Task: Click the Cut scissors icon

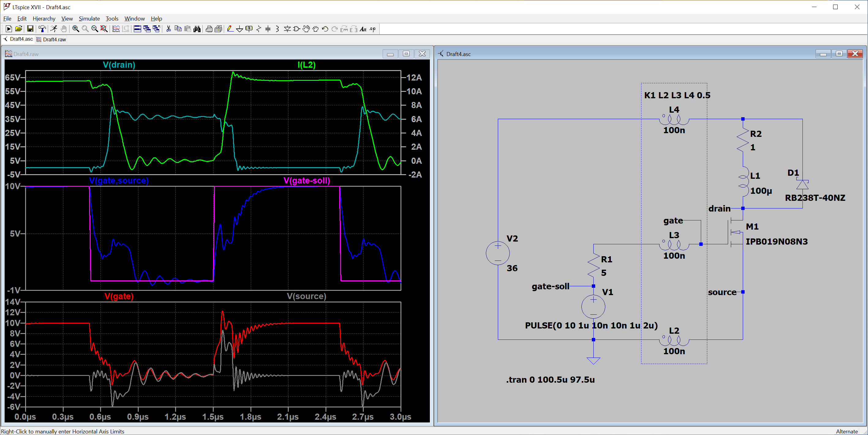Action: (168, 29)
